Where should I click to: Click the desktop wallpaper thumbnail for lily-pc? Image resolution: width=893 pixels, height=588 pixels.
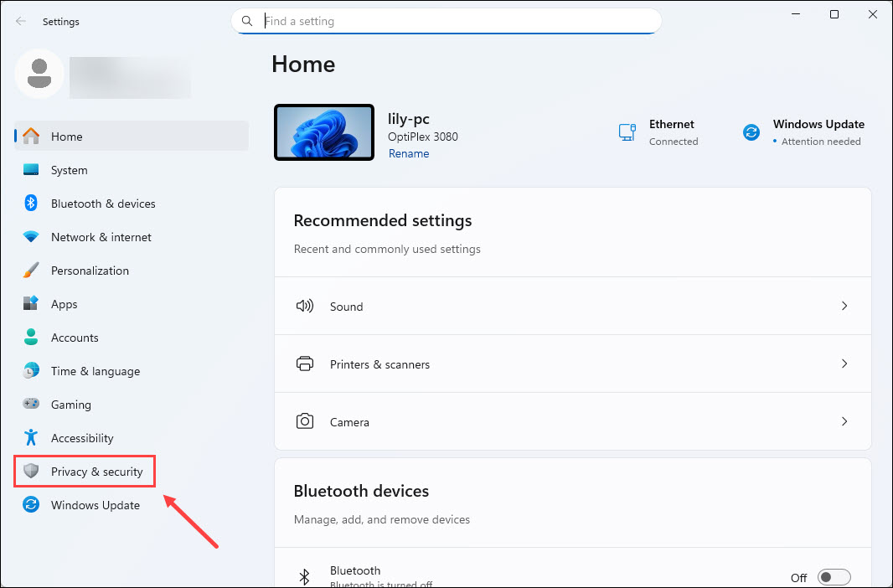click(323, 132)
